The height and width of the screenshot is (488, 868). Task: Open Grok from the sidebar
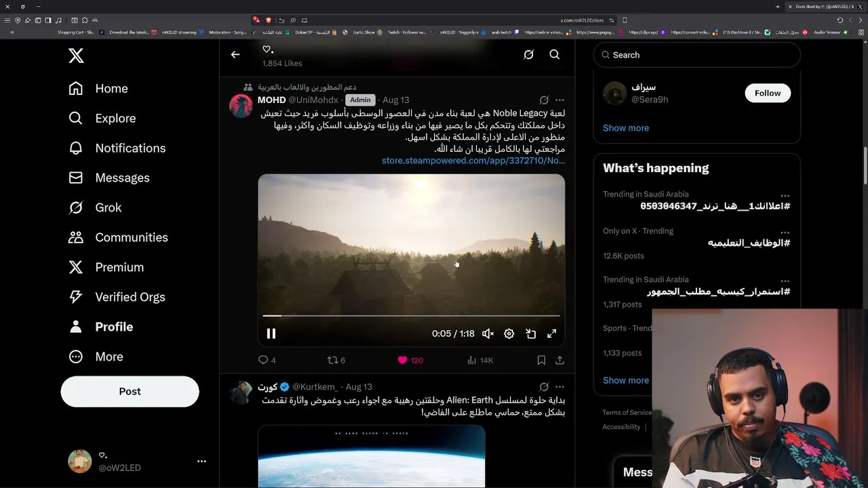[95, 207]
